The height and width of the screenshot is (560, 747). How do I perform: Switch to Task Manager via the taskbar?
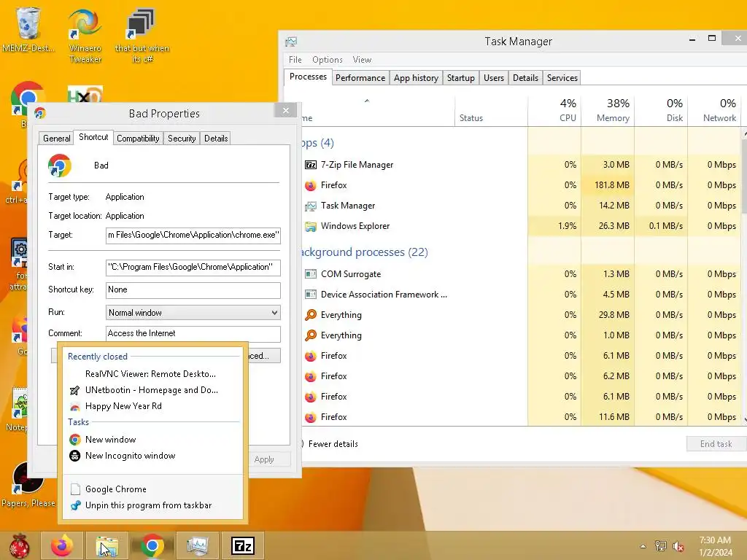(198, 545)
